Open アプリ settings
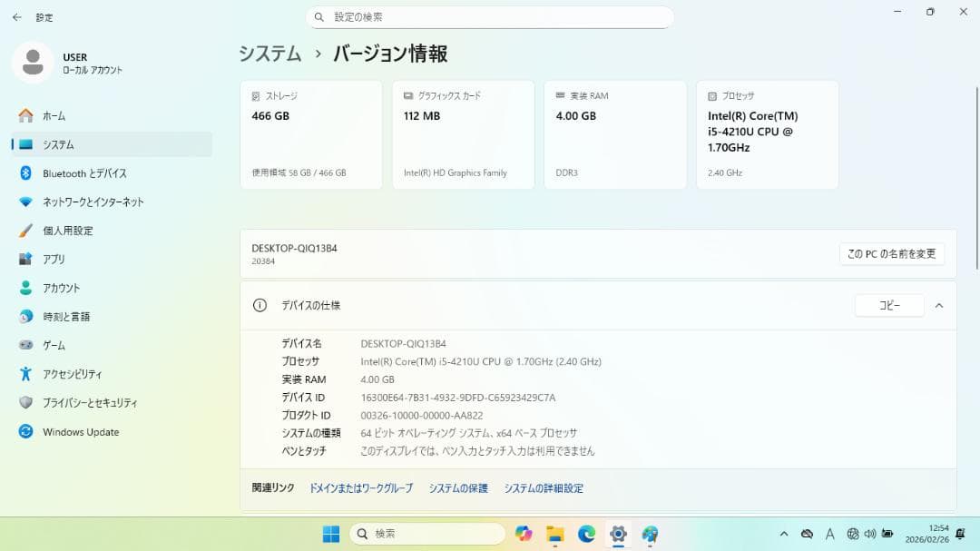980x551 pixels. (x=112, y=259)
